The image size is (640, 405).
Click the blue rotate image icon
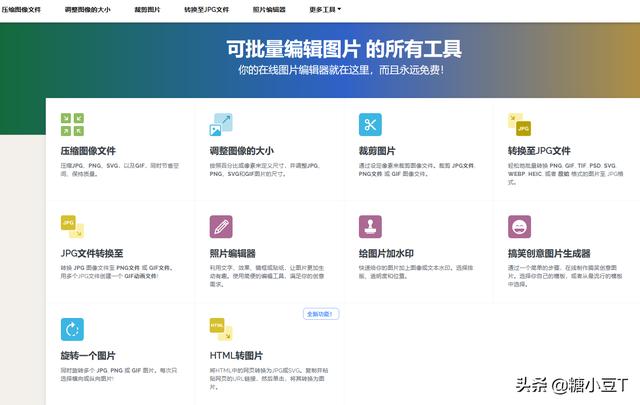tap(72, 329)
